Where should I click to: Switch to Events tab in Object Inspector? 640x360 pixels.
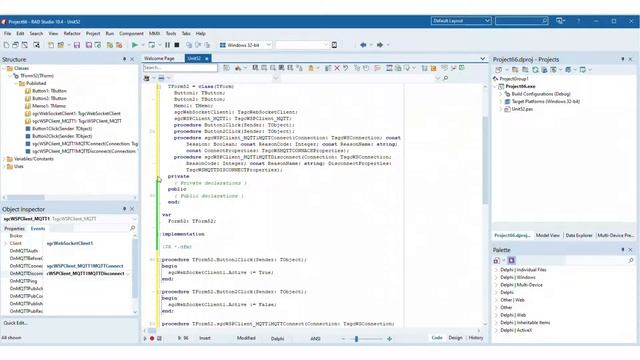(38, 229)
